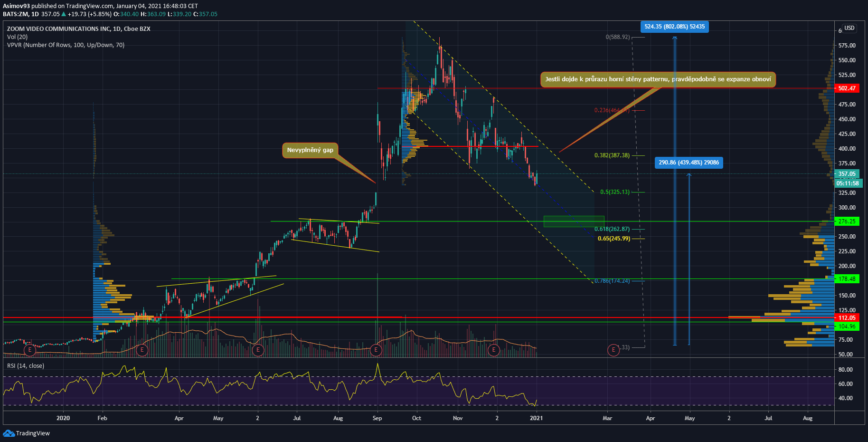Image resolution: width=868 pixels, height=442 pixels.
Task: Click the earliest earnings marker before 2020
Action: point(30,350)
